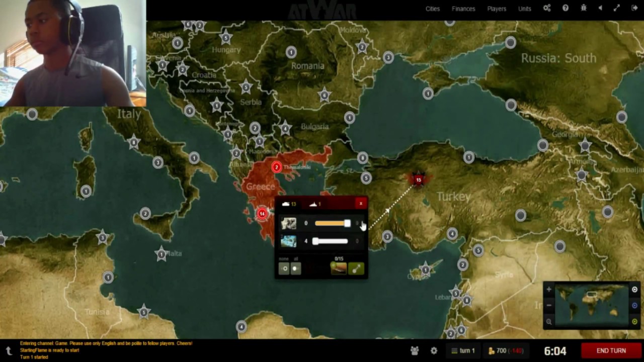Click the Sardinia city circle marker

pos(86,191)
